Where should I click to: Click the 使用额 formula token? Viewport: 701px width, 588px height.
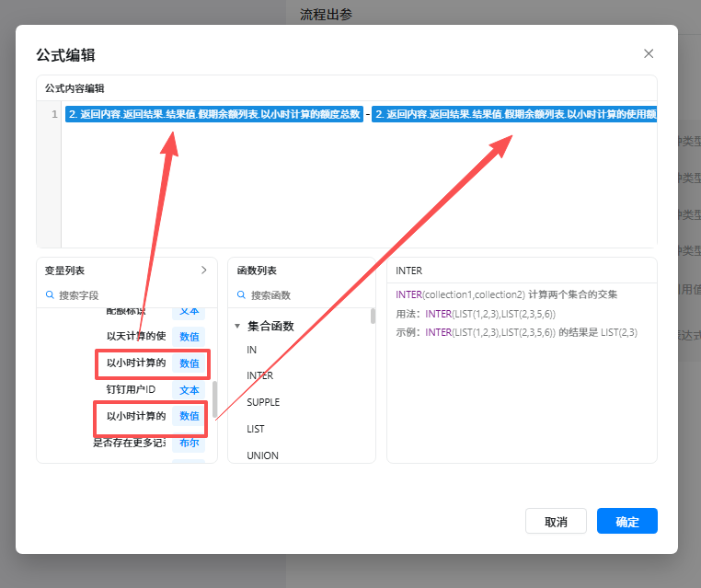pos(514,114)
